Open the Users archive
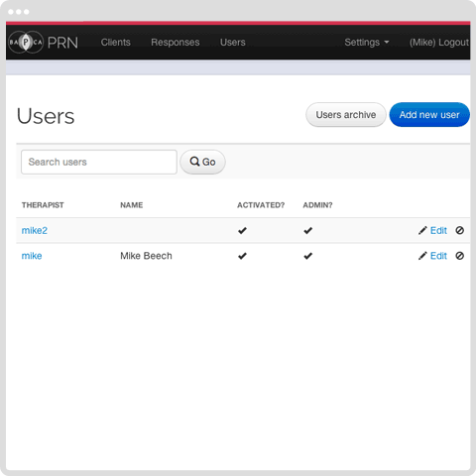 click(346, 115)
